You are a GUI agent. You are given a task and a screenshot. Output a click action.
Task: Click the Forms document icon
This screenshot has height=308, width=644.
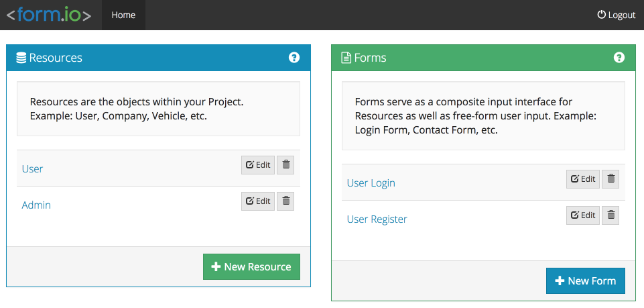click(x=346, y=58)
